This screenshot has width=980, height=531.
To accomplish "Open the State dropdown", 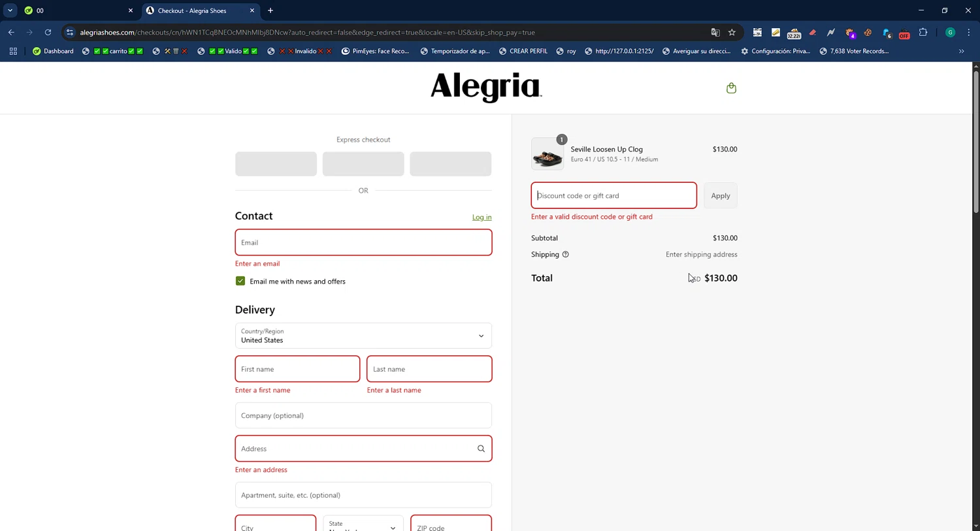I will (x=363, y=524).
